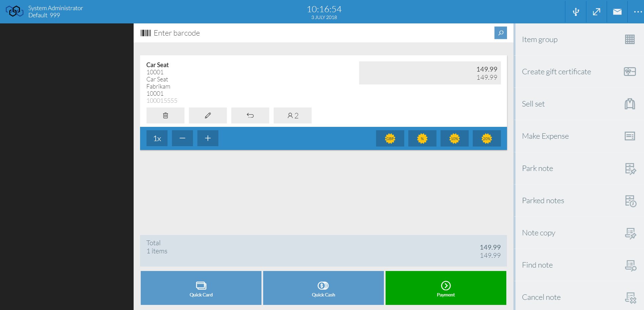Click the Total 1 items summary
The width and height of the screenshot is (644, 310).
click(x=324, y=251)
